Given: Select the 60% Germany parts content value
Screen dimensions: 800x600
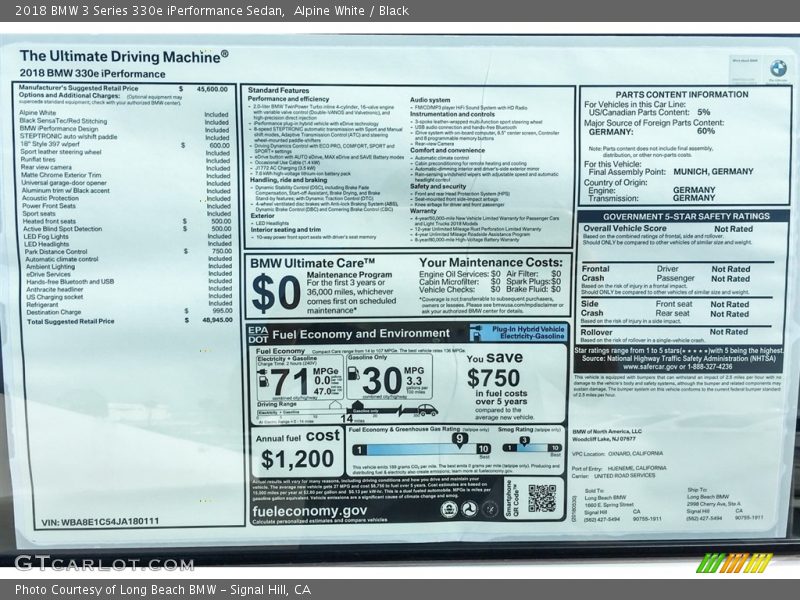Looking at the screenshot, I should (x=706, y=131).
